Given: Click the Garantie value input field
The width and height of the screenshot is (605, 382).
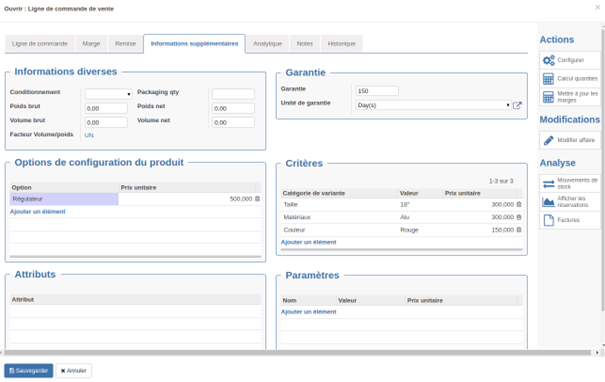Looking at the screenshot, I should pos(377,91).
